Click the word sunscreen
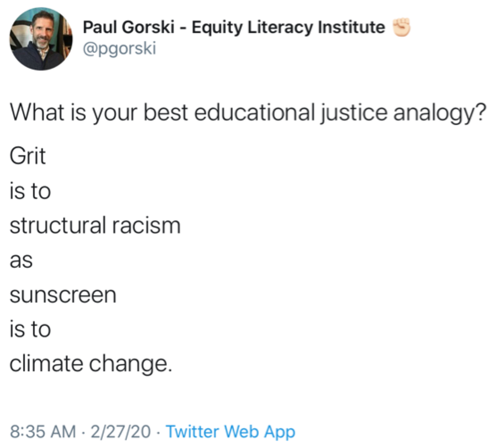This screenshot has height=448, width=504. (x=63, y=295)
